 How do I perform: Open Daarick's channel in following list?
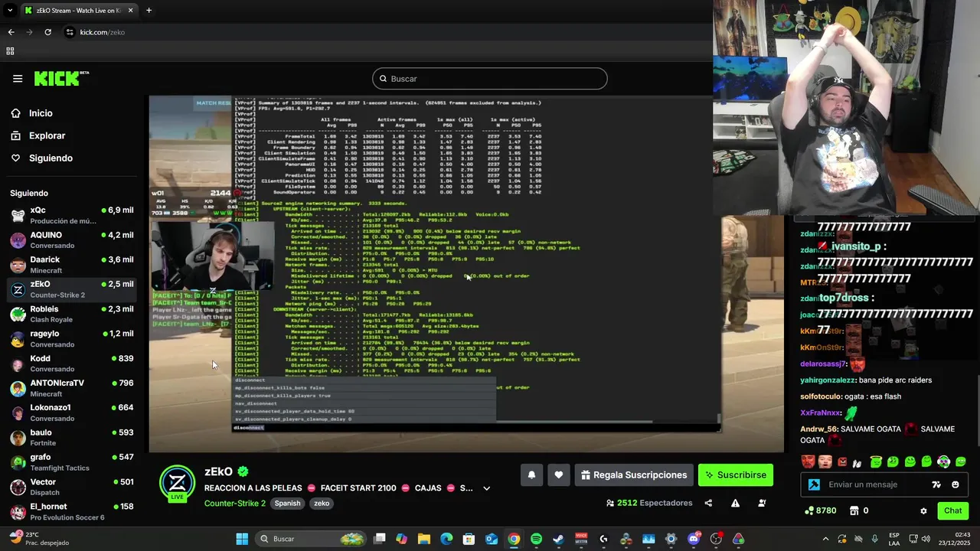tap(72, 265)
